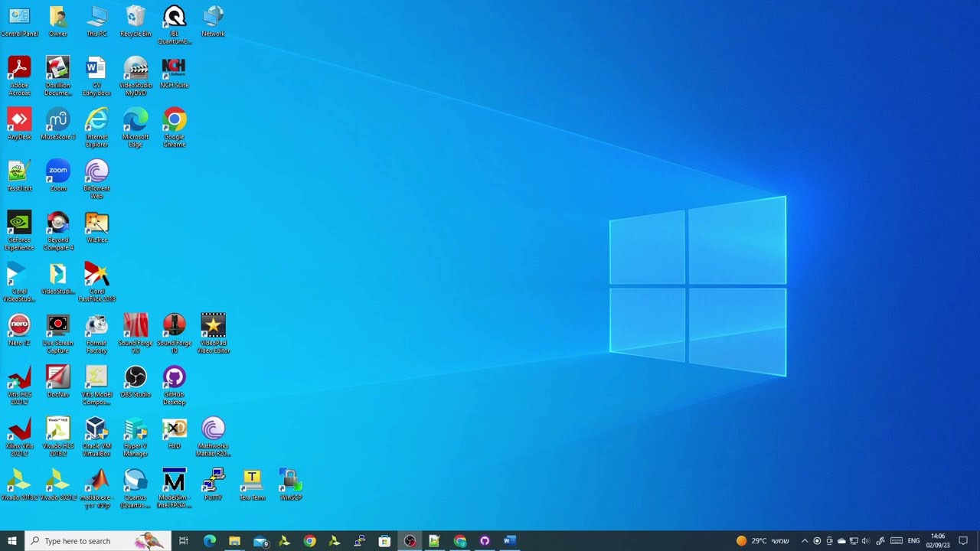980x551 pixels.
Task: Switch the ENG input language indicator
Action: [x=913, y=541]
